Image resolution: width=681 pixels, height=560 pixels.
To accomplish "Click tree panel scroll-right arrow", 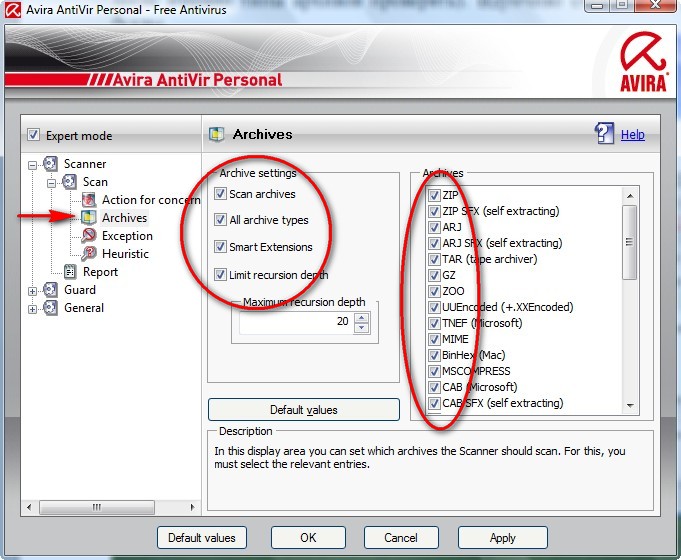I will pyautogui.click(x=192, y=507).
